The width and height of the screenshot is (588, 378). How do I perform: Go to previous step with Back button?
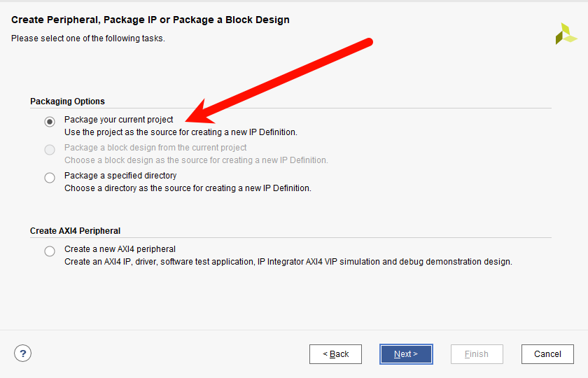tap(335, 354)
